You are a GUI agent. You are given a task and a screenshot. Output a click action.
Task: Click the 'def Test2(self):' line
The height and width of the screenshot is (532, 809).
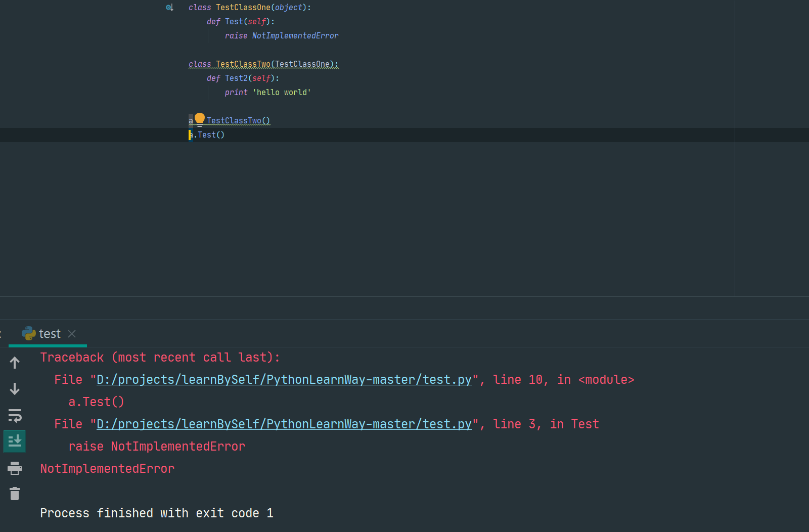(x=243, y=78)
